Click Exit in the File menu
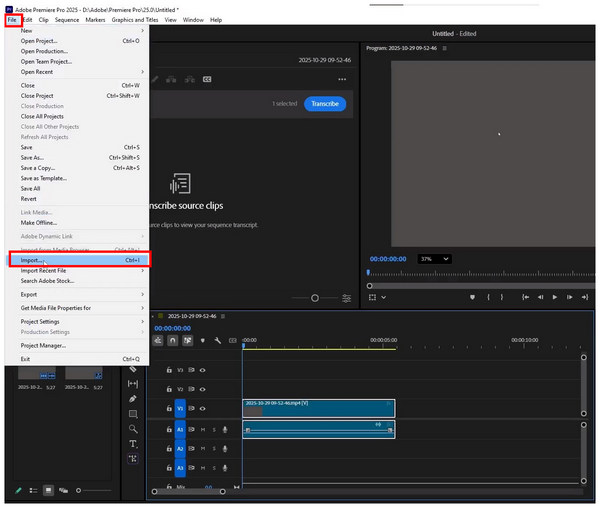 click(79, 359)
